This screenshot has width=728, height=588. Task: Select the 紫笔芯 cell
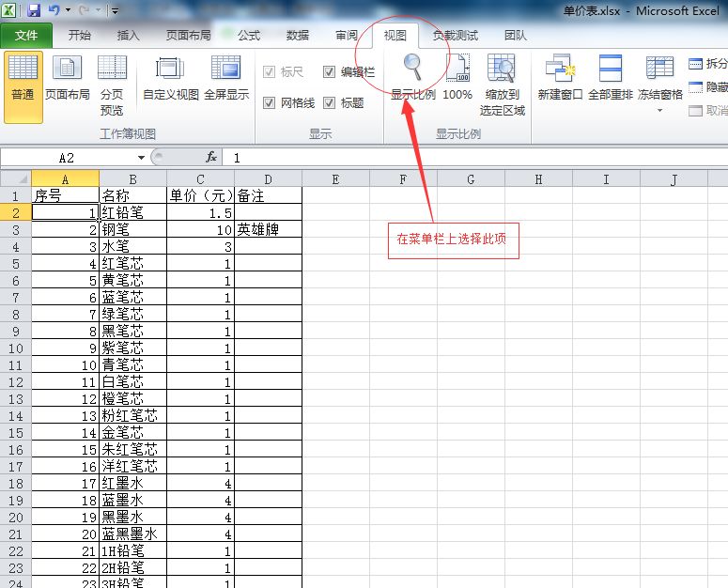click(x=132, y=348)
